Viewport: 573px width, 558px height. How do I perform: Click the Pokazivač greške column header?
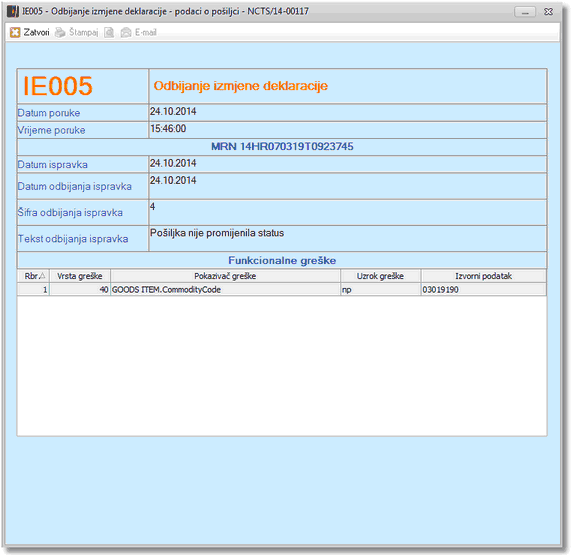(225, 276)
